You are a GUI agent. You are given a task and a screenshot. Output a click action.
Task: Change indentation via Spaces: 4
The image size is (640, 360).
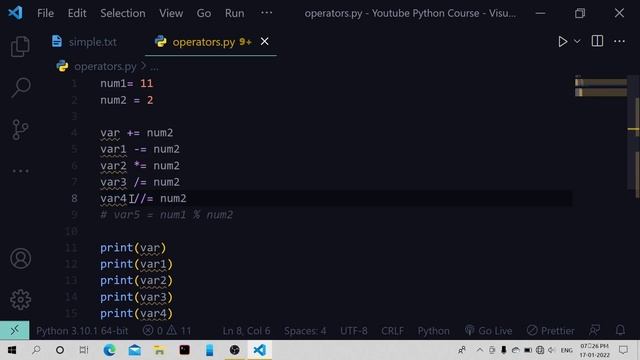point(305,331)
